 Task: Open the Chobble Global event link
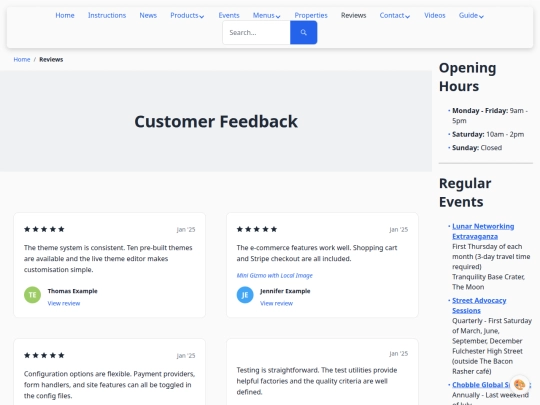[x=481, y=385]
